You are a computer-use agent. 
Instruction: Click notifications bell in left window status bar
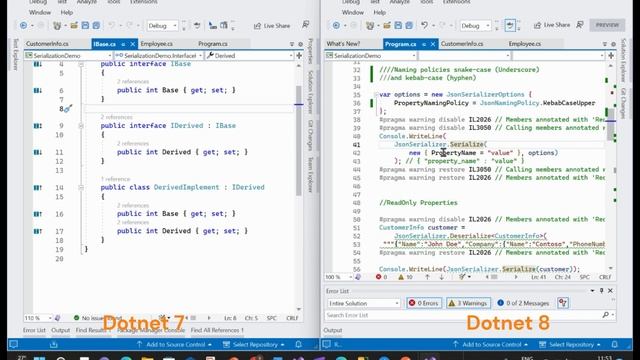tap(298, 344)
